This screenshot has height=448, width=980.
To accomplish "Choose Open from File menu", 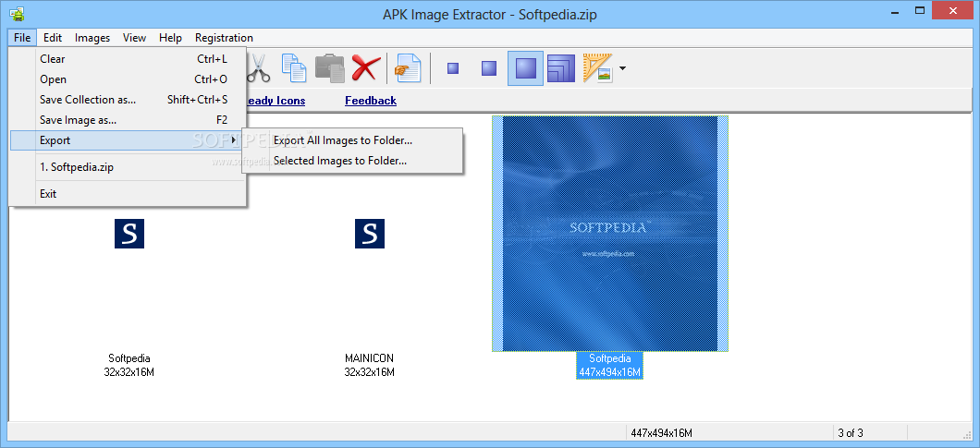I will tap(128, 79).
